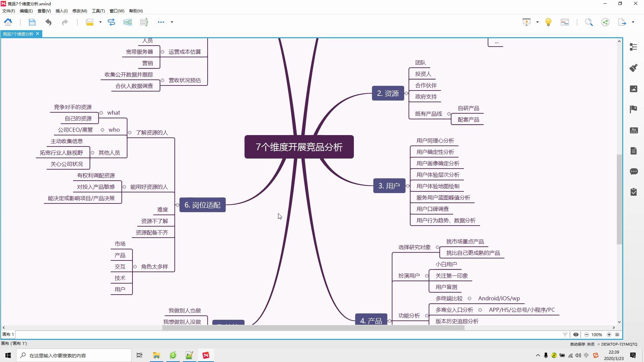Viewport: 644px width, 362px height.
Task: Open presentation mode dropdown arrow
Action: pos(537,22)
